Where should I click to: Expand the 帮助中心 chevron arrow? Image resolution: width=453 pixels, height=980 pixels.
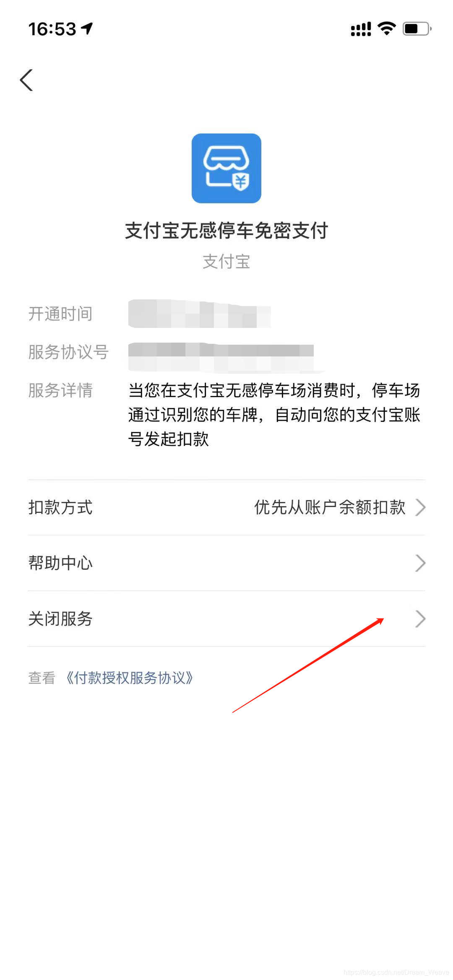pos(420,563)
